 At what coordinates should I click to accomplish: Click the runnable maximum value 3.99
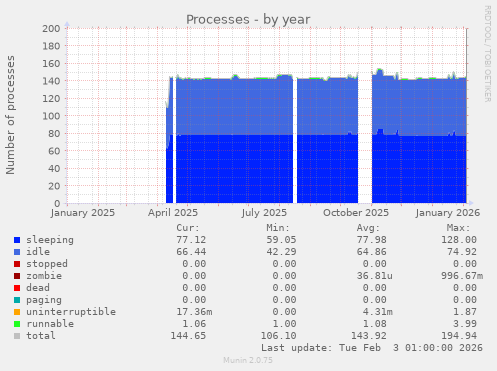point(465,324)
